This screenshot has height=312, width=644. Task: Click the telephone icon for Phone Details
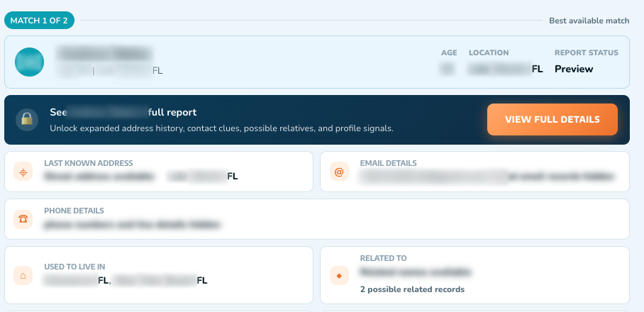click(x=23, y=219)
